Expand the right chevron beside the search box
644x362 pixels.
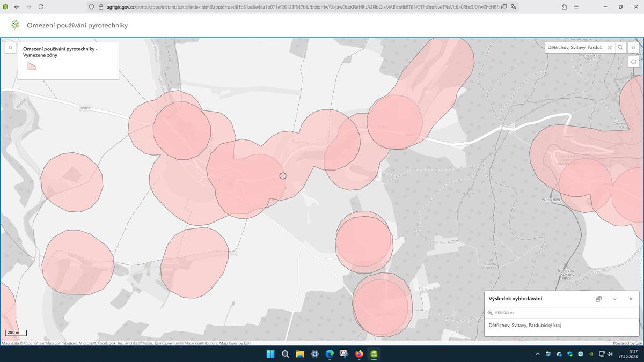coord(634,47)
